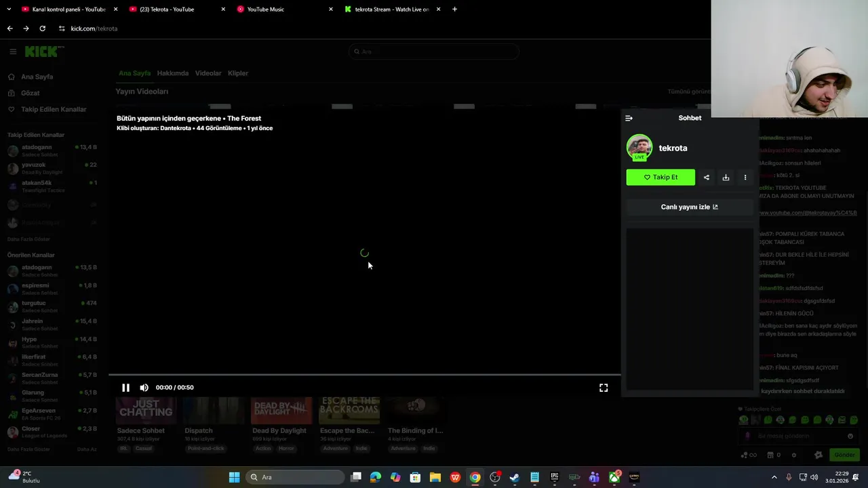
Task: Switch to the Videolar channel tab
Action: coord(208,73)
